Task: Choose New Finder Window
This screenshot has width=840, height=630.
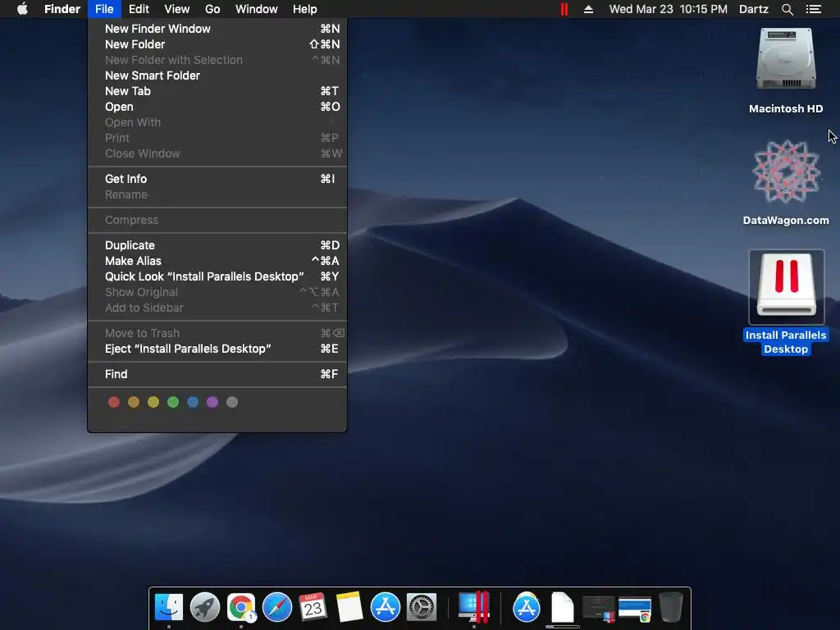Action: (x=217, y=29)
